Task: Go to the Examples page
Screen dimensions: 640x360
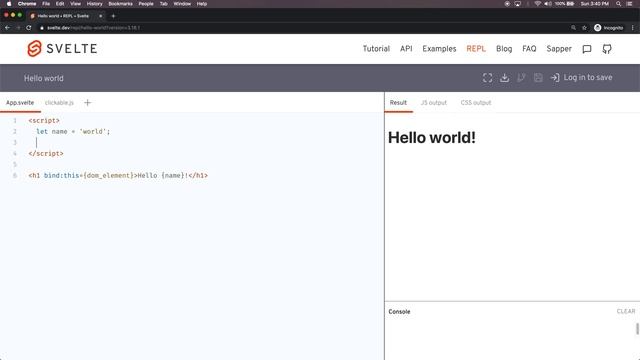Action: [x=439, y=49]
